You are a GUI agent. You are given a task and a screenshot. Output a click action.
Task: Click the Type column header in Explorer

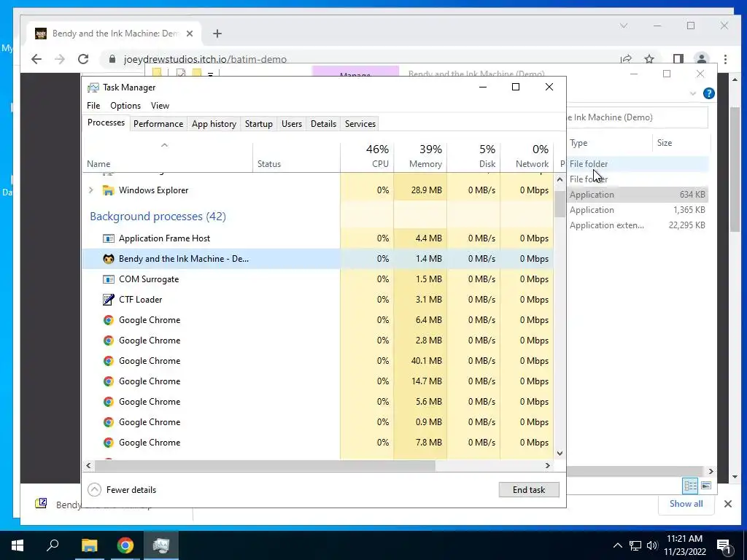coord(609,143)
